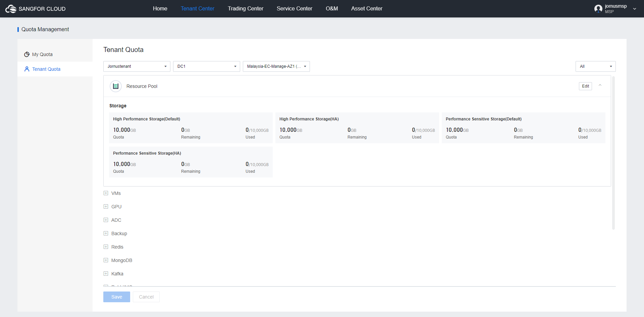Screen dimensions: 644x317
Task: Click the High Performance Storage(HA) card title
Action: coord(309,119)
